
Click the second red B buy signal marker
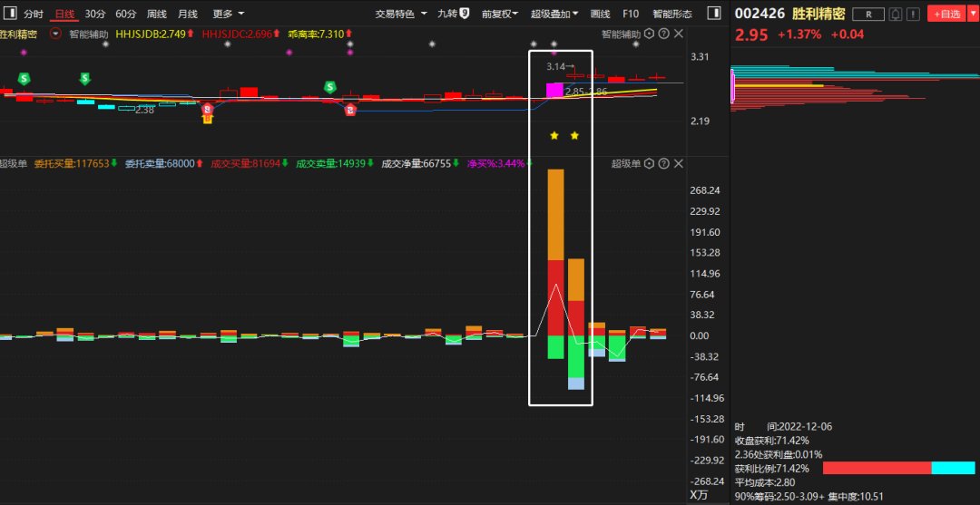(350, 111)
